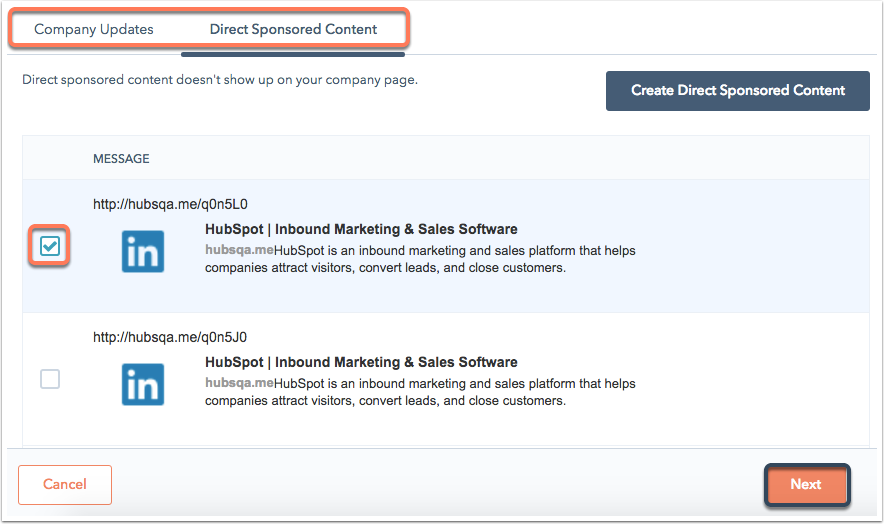Screen dimensions: 884x524
Task: Click the MESSAGE column header
Action: pyautogui.click(x=121, y=159)
